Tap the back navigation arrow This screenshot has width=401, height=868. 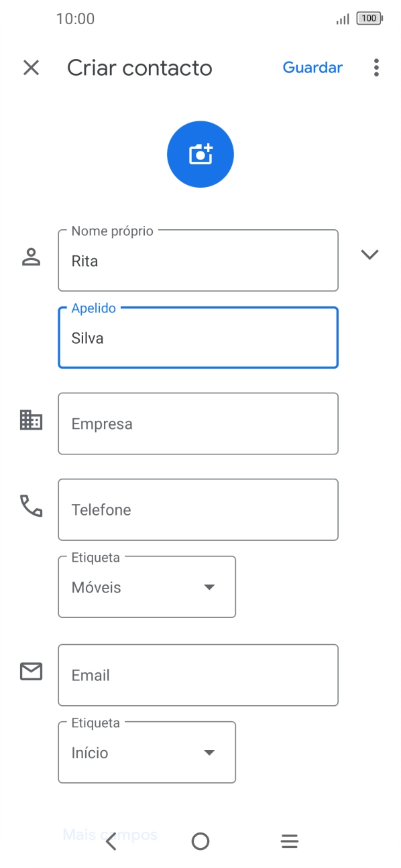111,841
